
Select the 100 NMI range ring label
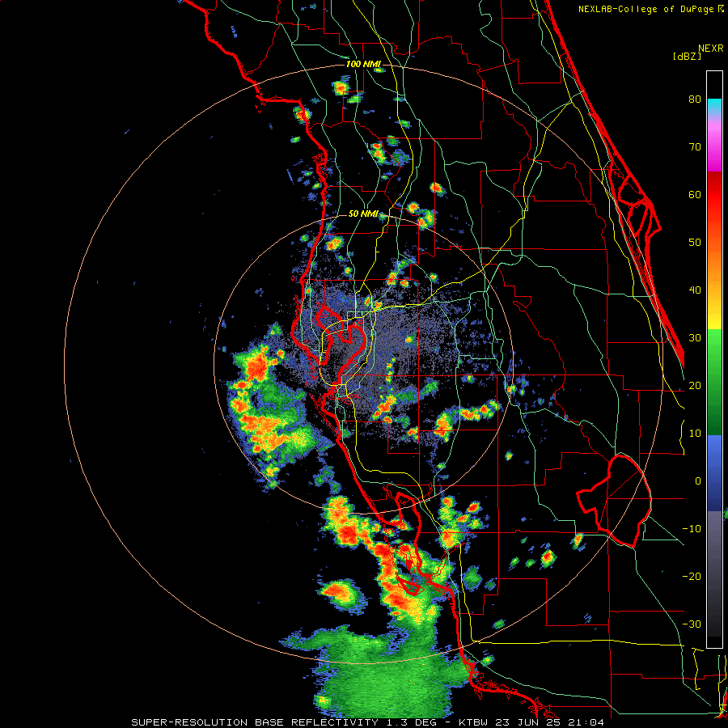363,64
